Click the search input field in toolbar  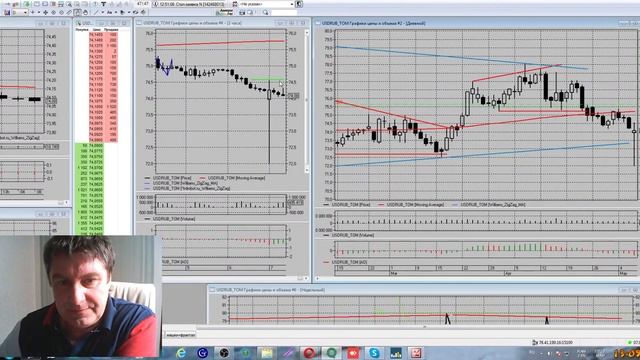284,13
